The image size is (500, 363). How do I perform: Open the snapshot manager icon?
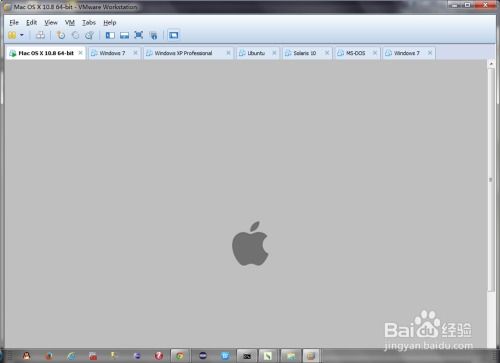[x=89, y=35]
